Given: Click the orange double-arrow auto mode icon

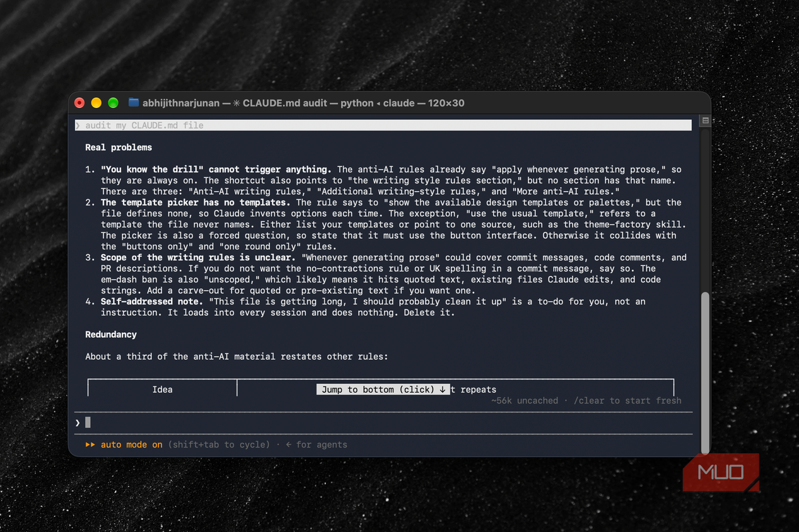Looking at the screenshot, I should (x=90, y=444).
